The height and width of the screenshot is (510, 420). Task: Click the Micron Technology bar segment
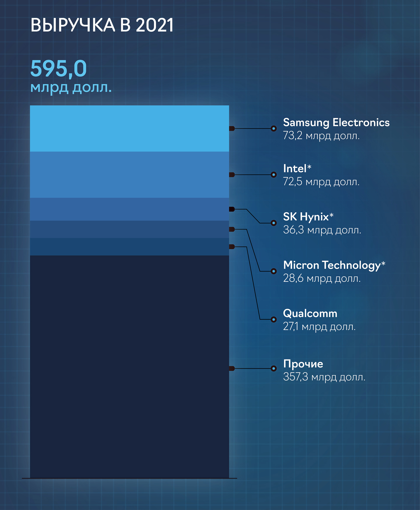pos(129,229)
